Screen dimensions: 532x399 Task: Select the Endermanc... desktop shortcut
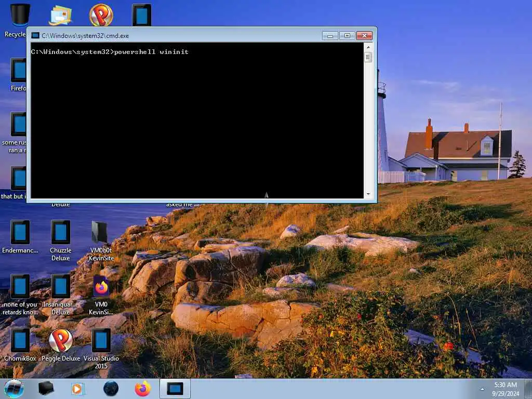click(x=20, y=237)
